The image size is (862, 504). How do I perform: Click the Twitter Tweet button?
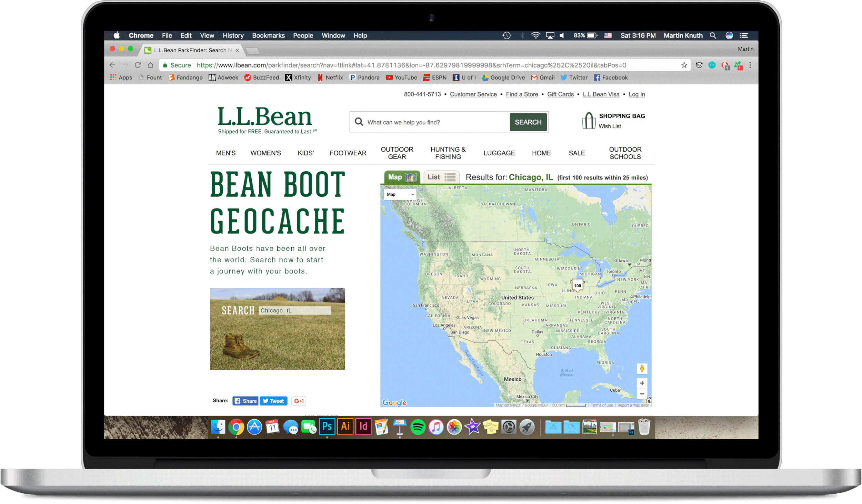click(273, 401)
